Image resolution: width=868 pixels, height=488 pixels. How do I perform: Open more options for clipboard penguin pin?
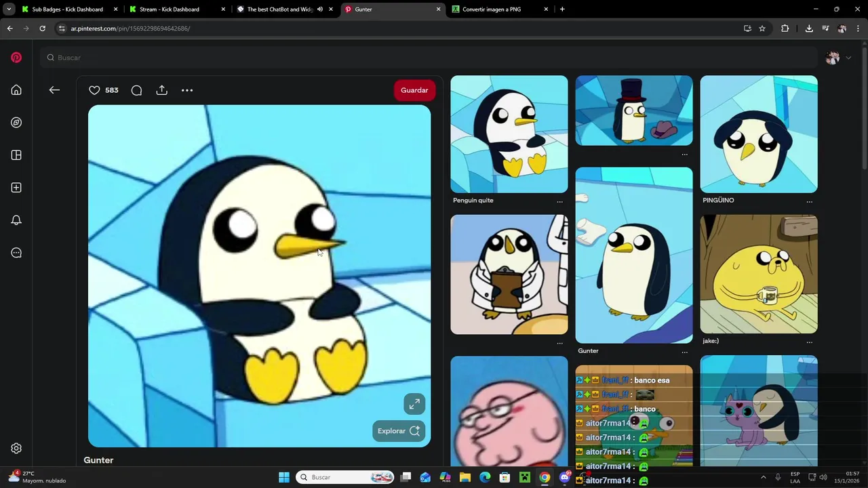(x=559, y=343)
